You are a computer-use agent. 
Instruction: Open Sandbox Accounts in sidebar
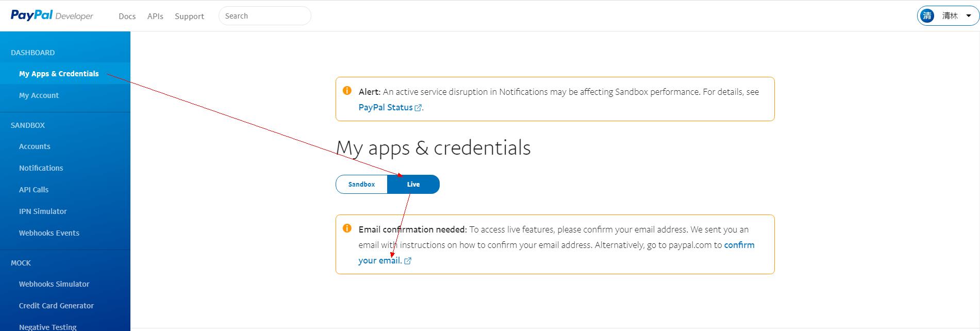pyautogui.click(x=35, y=146)
